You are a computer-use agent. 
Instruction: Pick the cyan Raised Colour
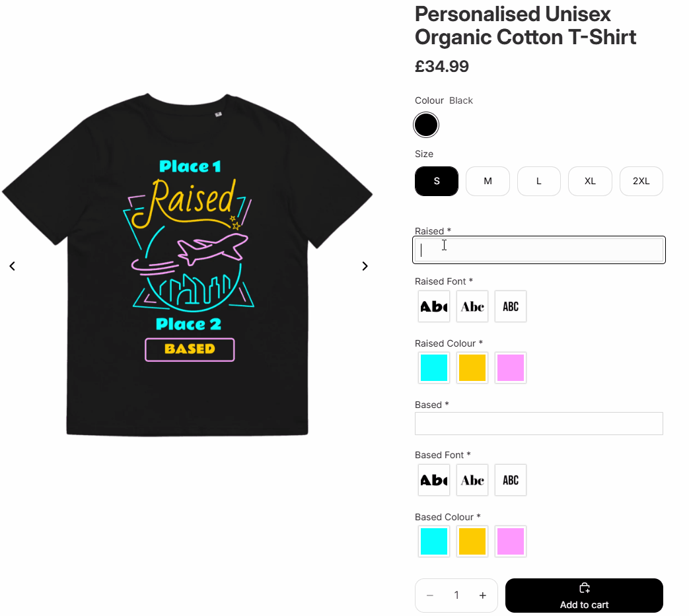434,368
